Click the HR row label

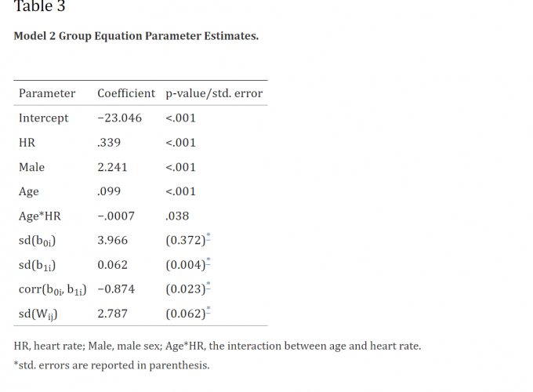tap(27, 143)
